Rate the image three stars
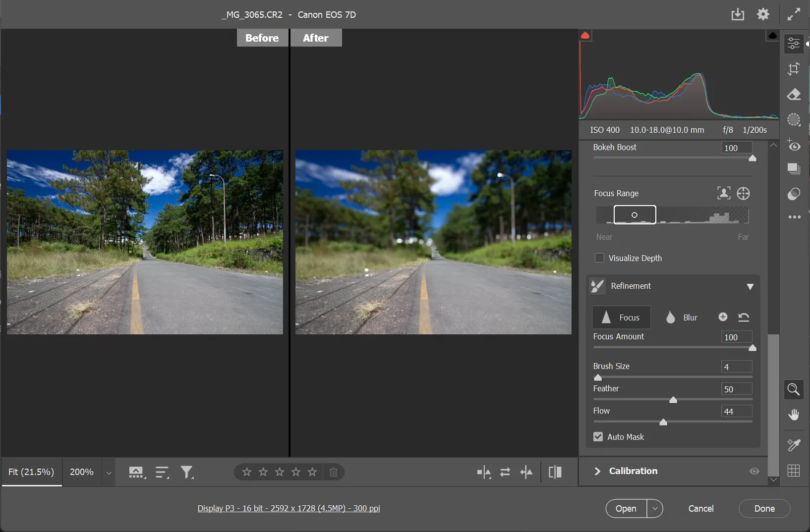 click(280, 472)
